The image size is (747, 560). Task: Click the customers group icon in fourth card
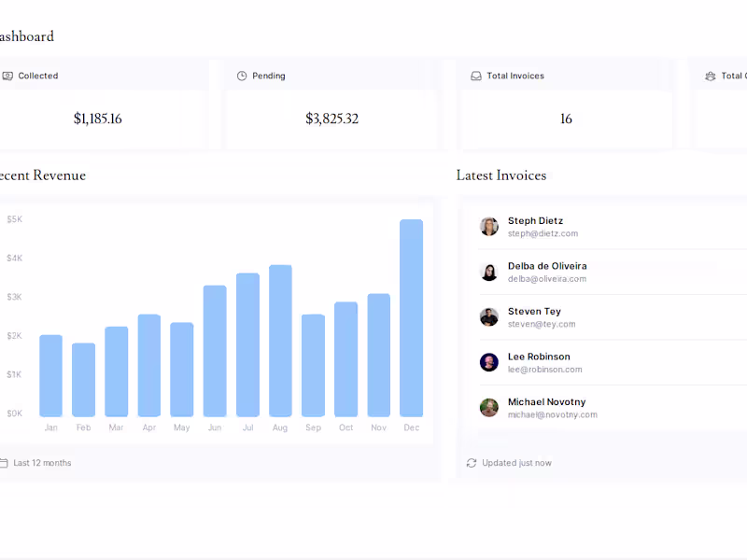point(711,76)
